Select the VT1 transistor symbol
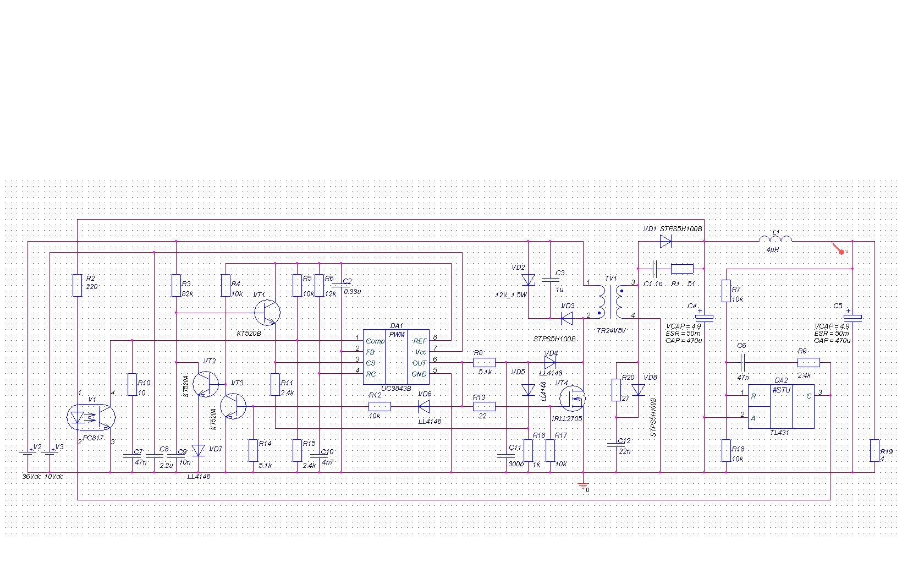Screen dimensions: 924x578 click(x=267, y=313)
